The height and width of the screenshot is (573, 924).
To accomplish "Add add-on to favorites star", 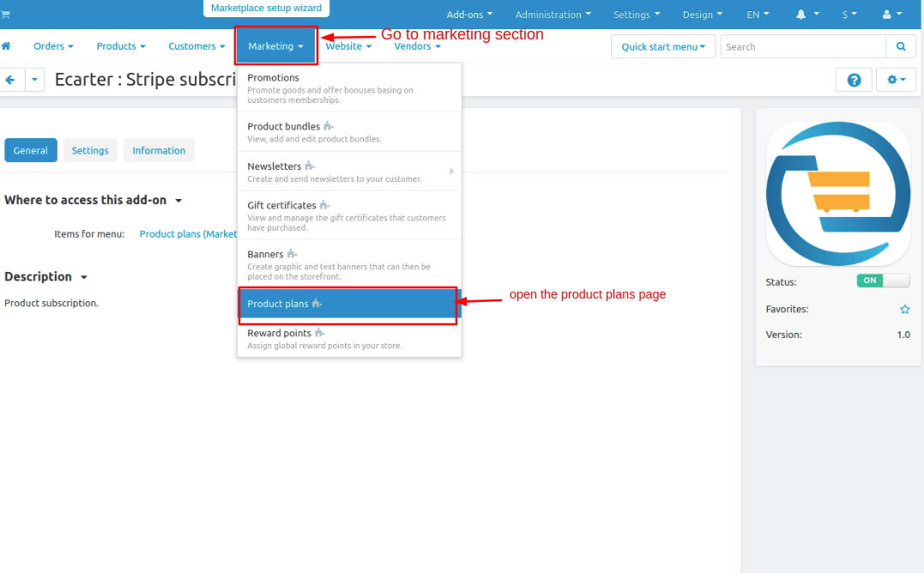I will point(904,309).
